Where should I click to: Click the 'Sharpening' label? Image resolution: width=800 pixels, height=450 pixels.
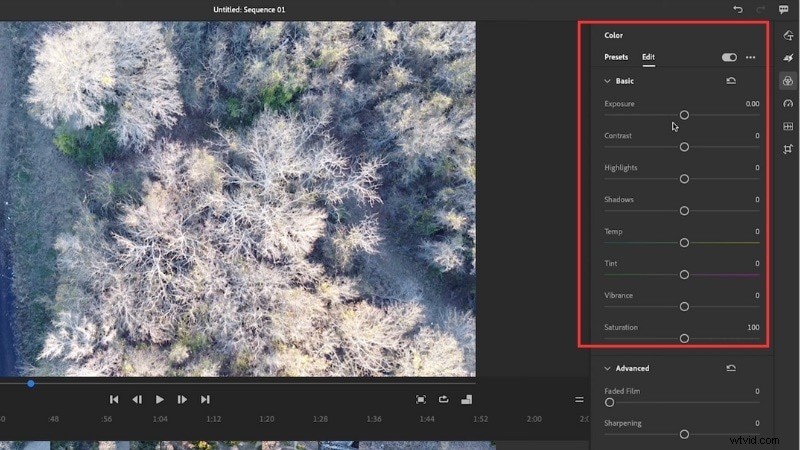[x=622, y=423]
